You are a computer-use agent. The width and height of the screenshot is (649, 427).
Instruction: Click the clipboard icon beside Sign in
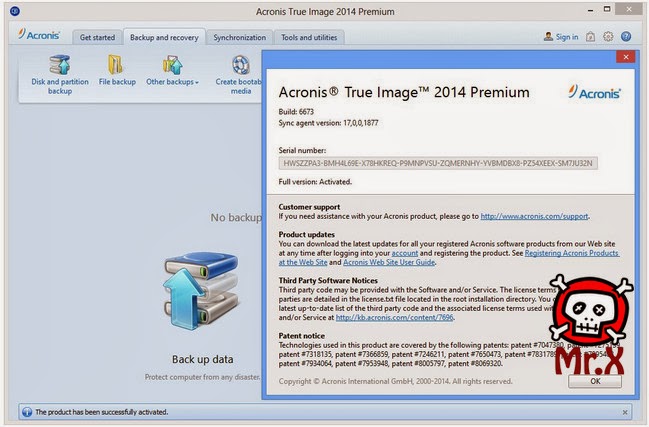(x=591, y=37)
